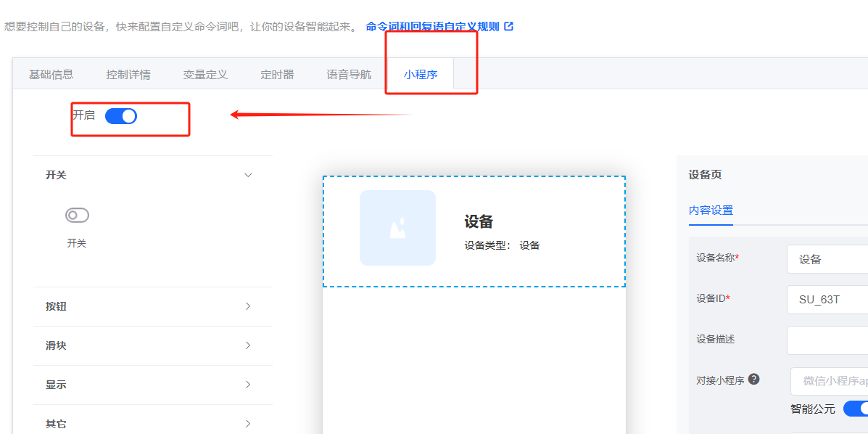Switch to the 控制详情 tab

click(128, 73)
